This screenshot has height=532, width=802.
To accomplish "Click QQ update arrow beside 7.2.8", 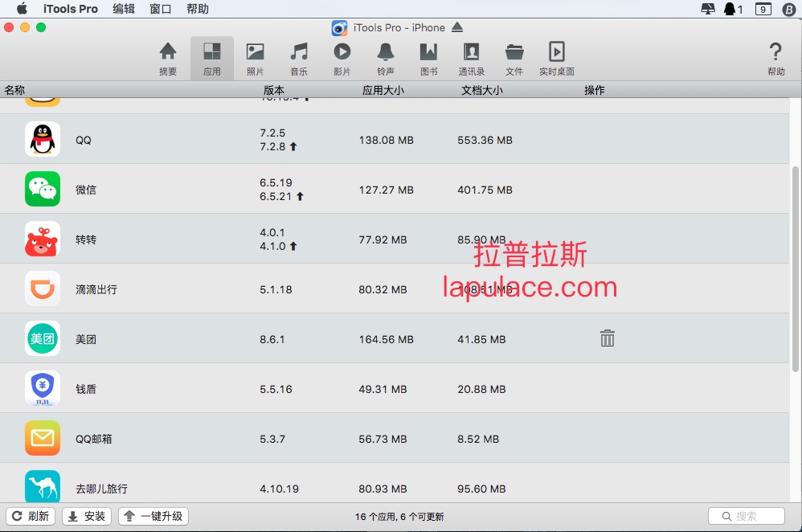I will pos(293,147).
